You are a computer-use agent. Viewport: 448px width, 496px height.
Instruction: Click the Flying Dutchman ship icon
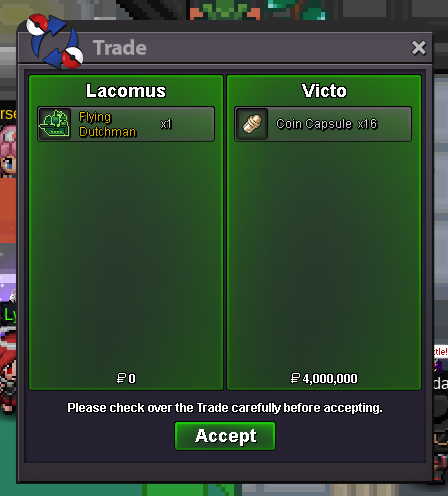(x=54, y=124)
